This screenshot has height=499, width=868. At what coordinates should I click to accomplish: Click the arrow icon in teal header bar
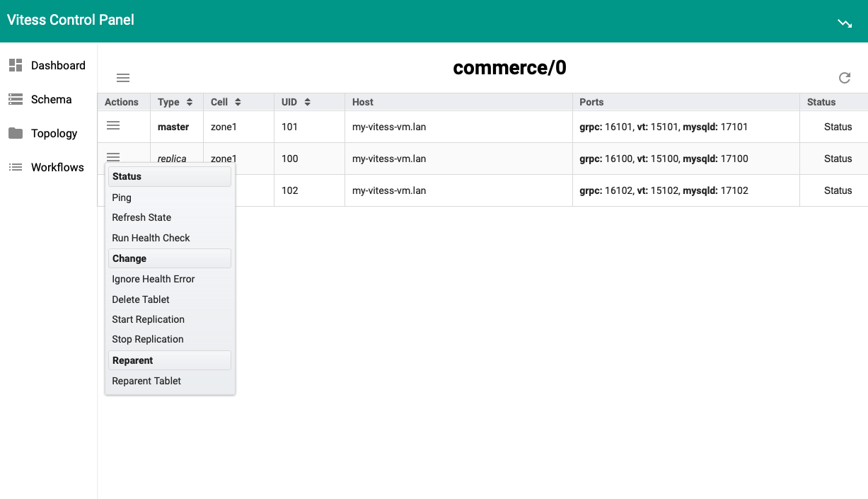[x=845, y=23]
